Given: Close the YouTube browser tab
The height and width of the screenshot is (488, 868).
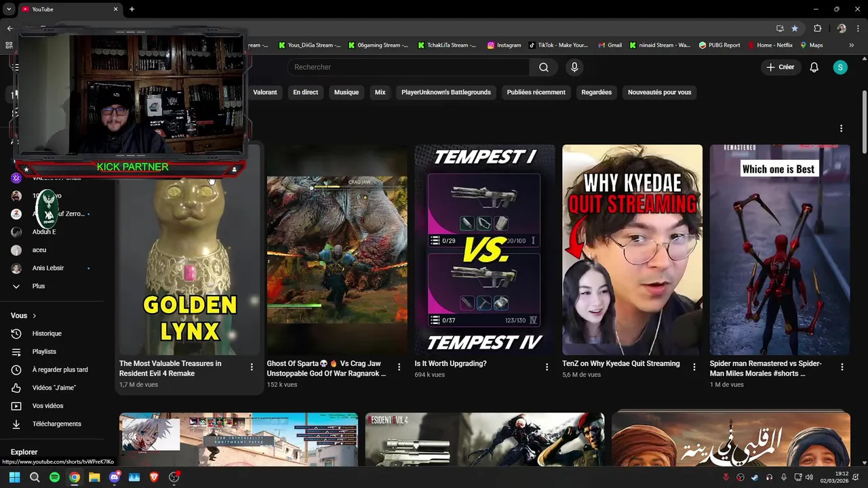Looking at the screenshot, I should [115, 9].
